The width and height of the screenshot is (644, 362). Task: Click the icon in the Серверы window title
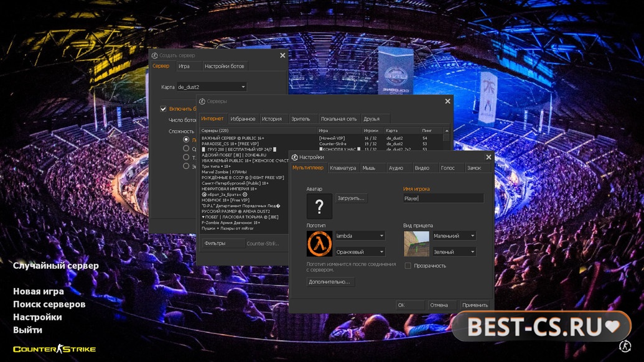(x=202, y=101)
